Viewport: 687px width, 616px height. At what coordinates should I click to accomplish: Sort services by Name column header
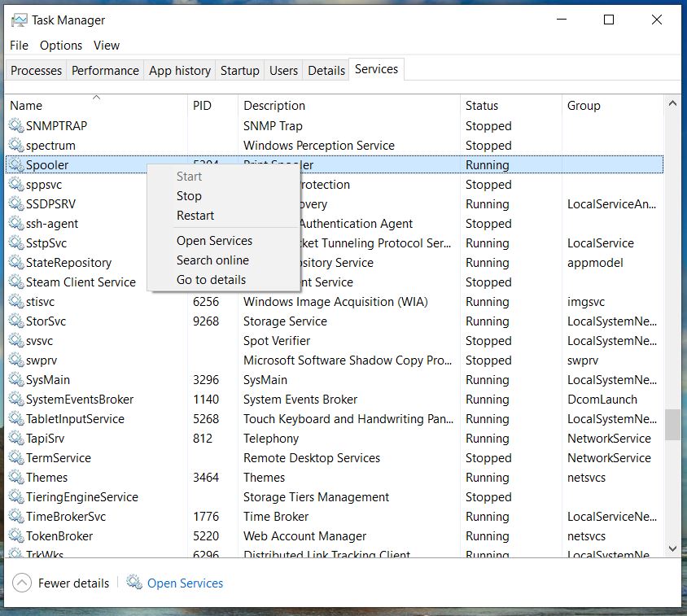coord(96,105)
